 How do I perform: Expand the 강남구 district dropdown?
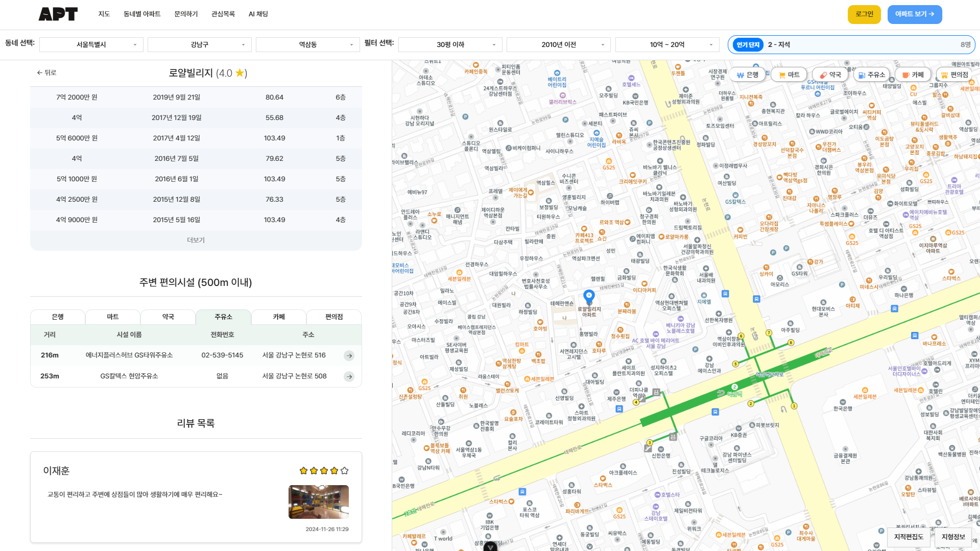(x=199, y=45)
